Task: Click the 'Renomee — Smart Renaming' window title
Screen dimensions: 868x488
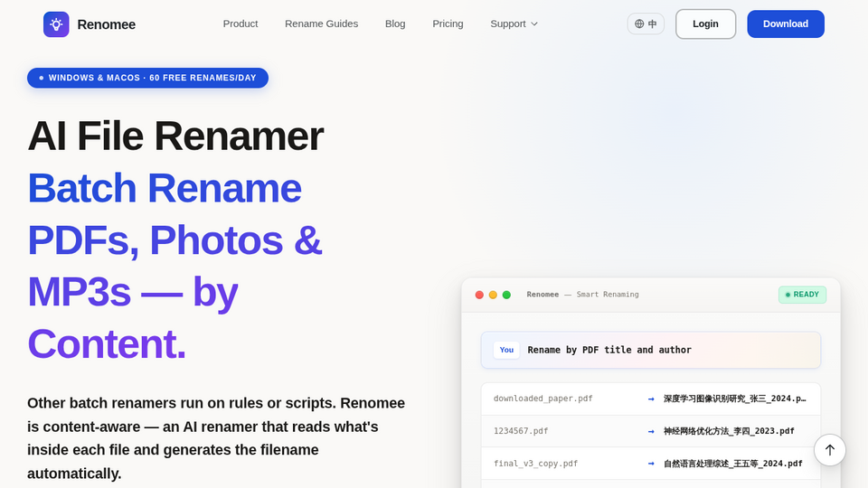Action: (x=582, y=295)
